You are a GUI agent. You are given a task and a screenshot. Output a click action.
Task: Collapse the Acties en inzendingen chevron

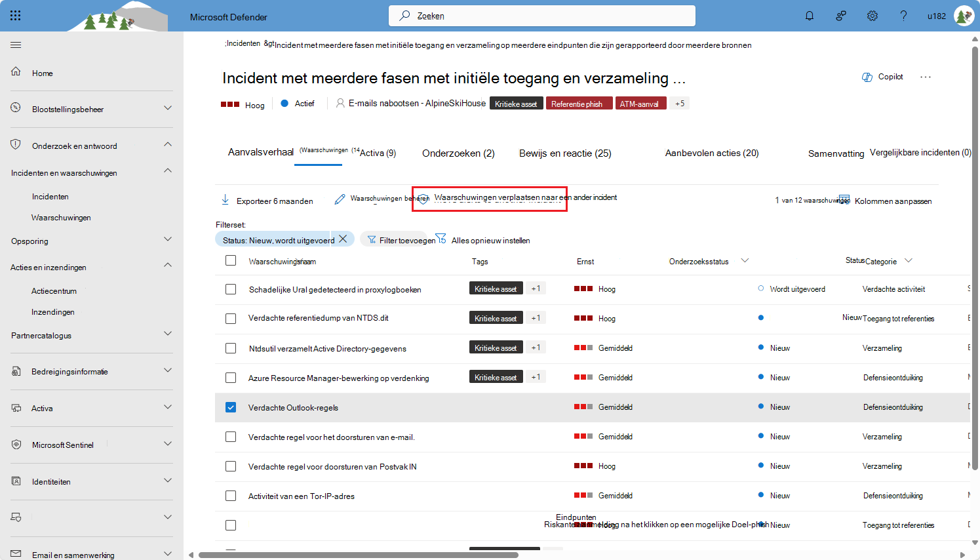168,265
